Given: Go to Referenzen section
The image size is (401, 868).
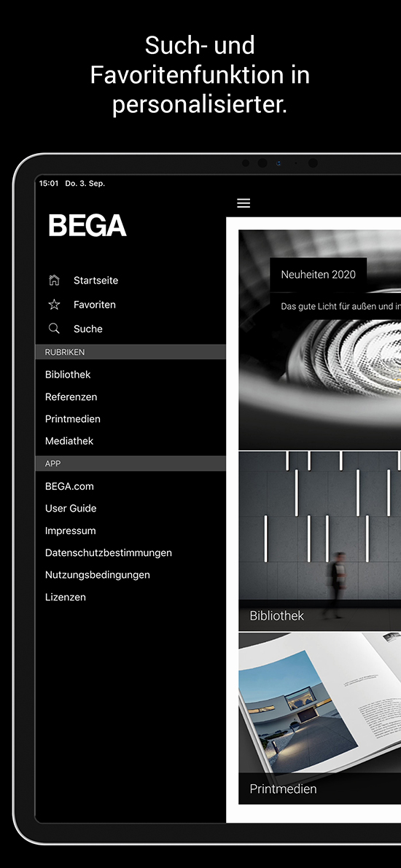Looking at the screenshot, I should click(71, 397).
